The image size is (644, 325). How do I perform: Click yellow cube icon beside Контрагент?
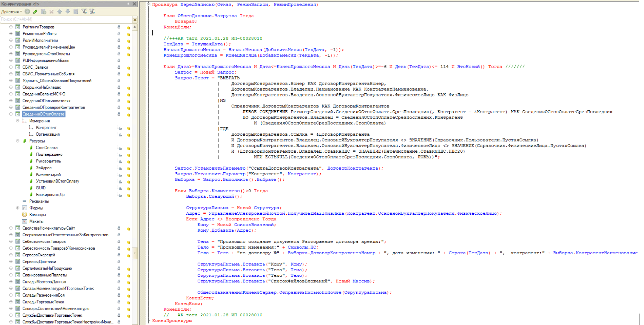pyautogui.click(x=129, y=128)
